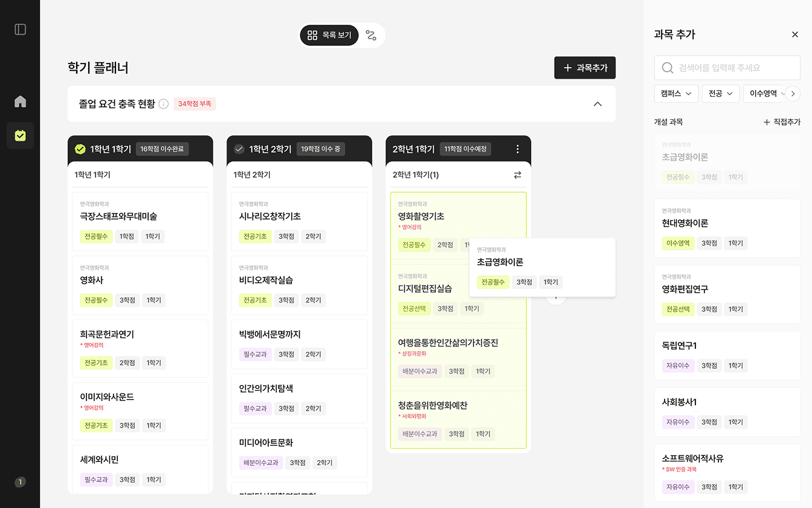Toggle the 1학년 2학기 completion check
The height and width of the screenshot is (508, 812).
(239, 149)
